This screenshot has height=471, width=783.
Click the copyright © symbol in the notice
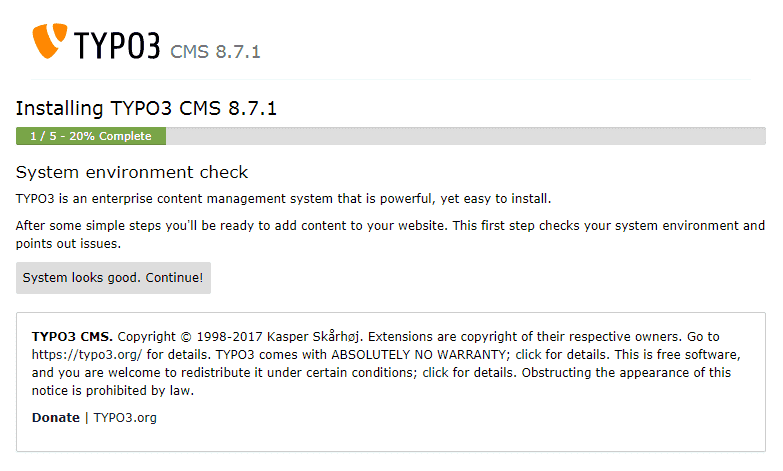click(x=186, y=337)
